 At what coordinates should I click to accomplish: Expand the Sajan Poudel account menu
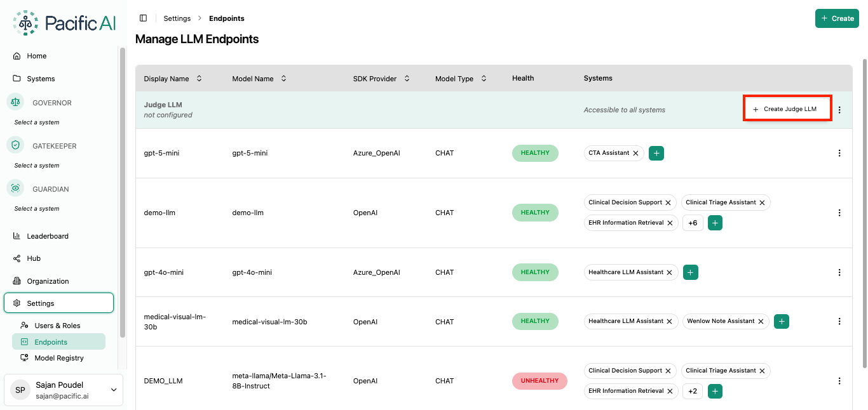pos(64,390)
